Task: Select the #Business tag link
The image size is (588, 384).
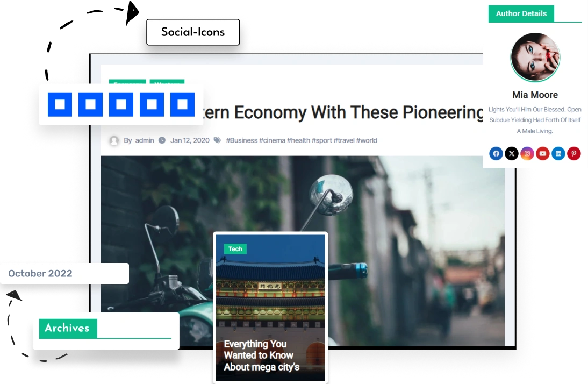Action: [x=241, y=140]
